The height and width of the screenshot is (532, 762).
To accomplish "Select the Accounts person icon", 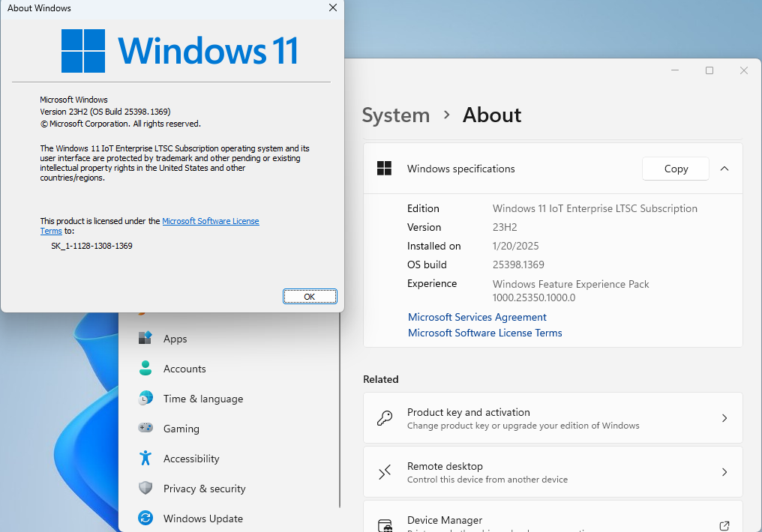I will click(145, 368).
